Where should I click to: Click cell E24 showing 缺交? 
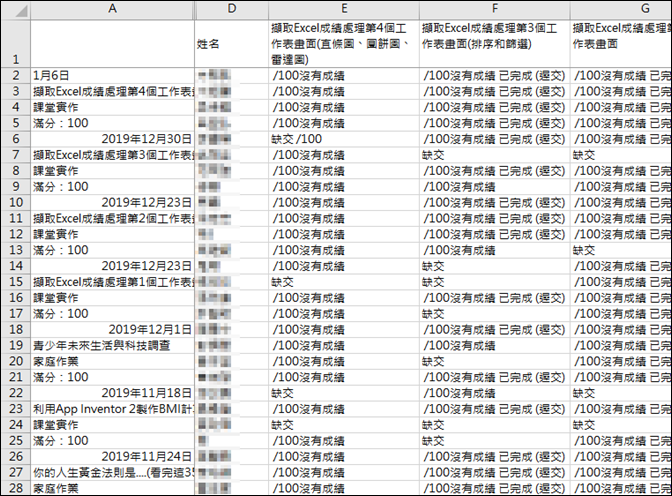(344, 424)
